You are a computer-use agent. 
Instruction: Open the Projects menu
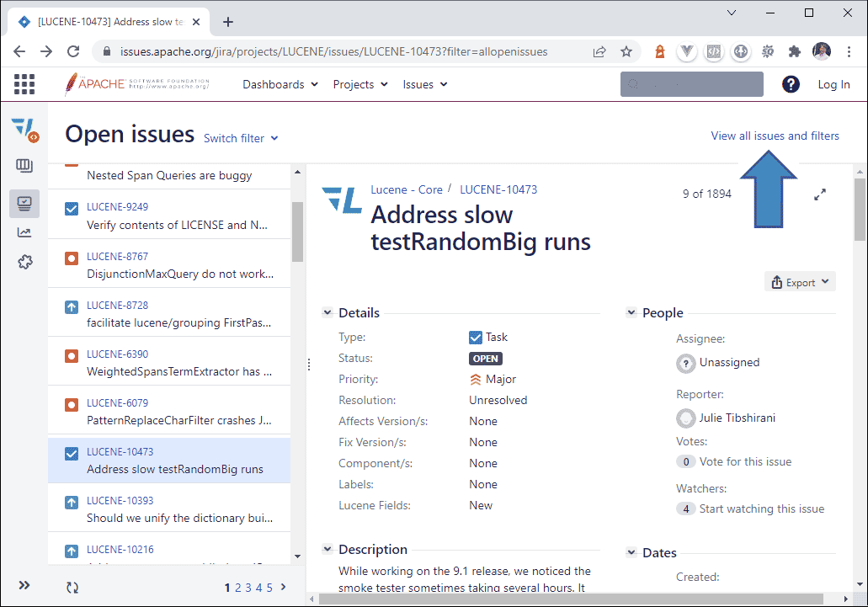[x=360, y=84]
